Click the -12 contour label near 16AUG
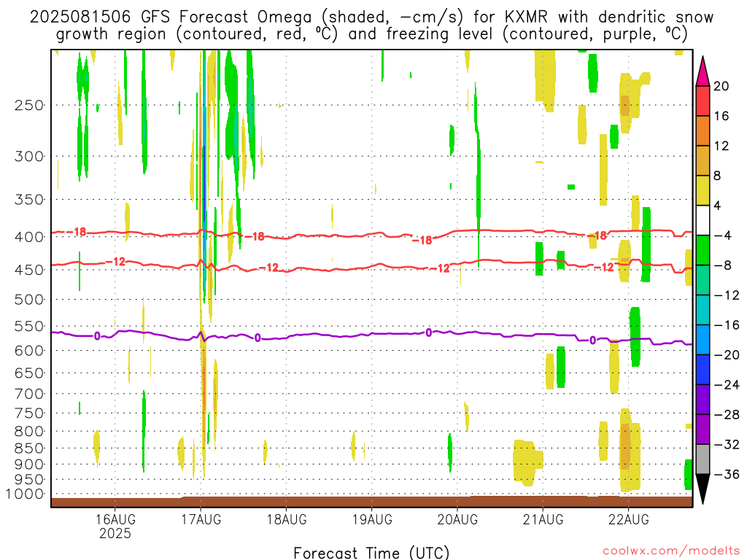This screenshot has width=747, height=560. pyautogui.click(x=115, y=262)
